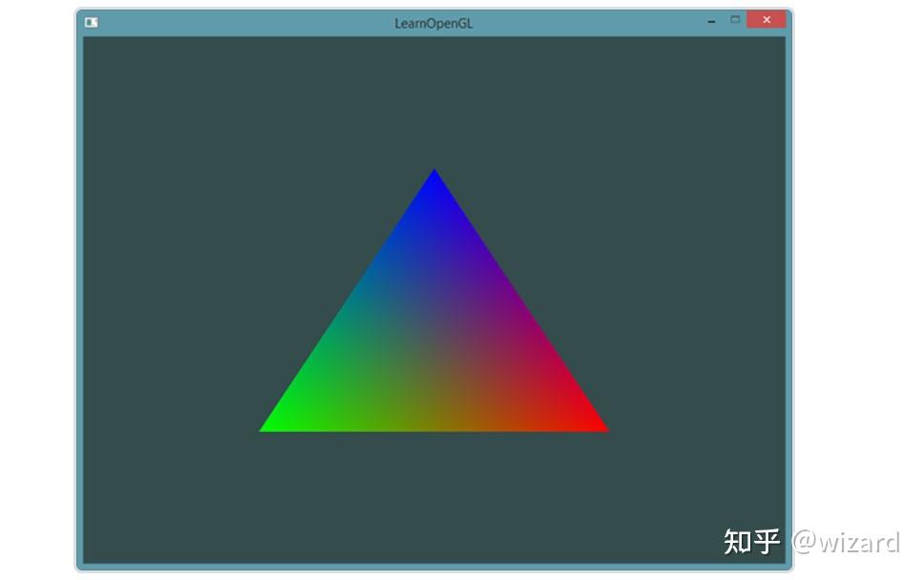
Task: Click the red X close icon
Action: pyautogui.click(x=766, y=19)
